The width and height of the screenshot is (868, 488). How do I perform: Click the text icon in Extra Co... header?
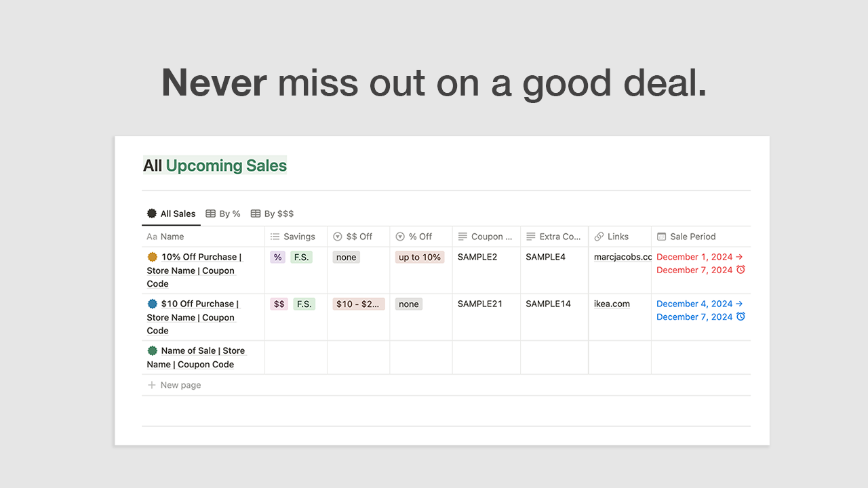[530, 237]
